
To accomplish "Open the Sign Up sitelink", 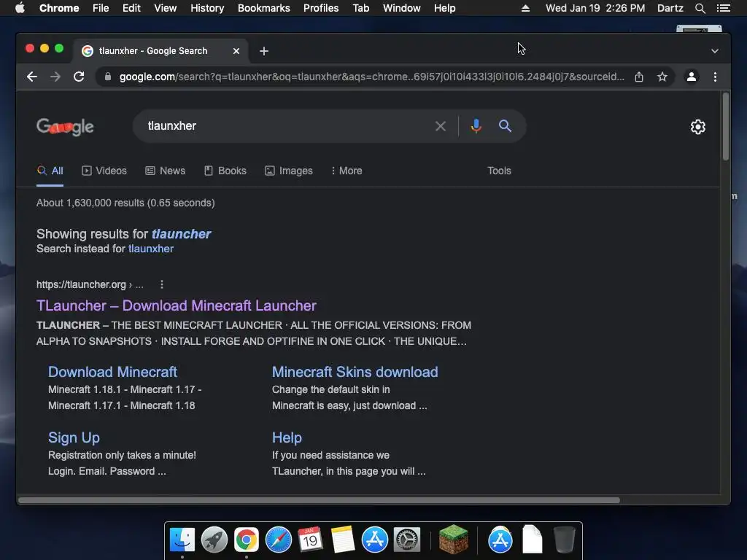I will pos(74,437).
